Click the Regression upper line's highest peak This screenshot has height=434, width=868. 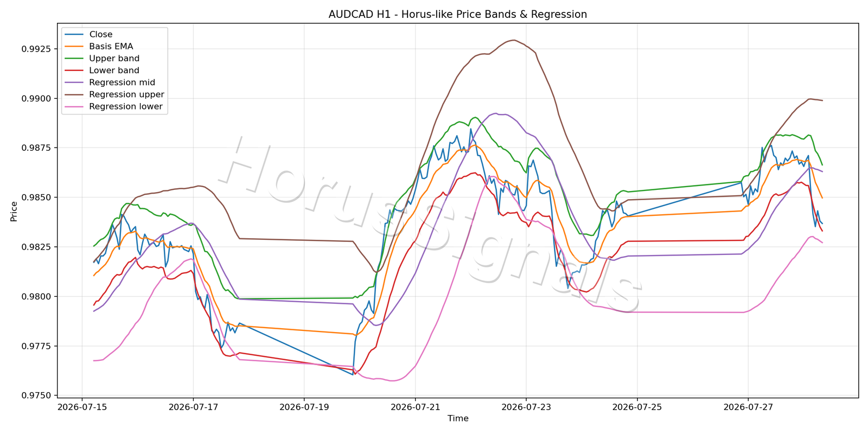tap(513, 40)
